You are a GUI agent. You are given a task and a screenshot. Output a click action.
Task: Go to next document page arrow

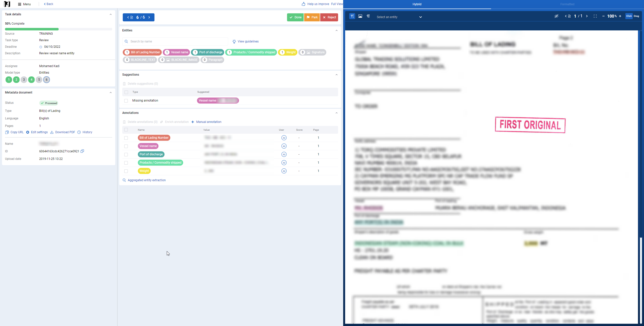tap(587, 16)
